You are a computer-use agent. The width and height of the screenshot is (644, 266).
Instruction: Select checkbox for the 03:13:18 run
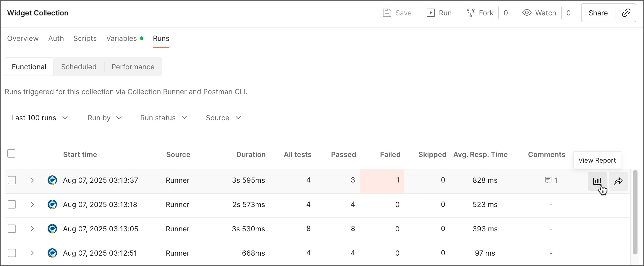coord(12,204)
